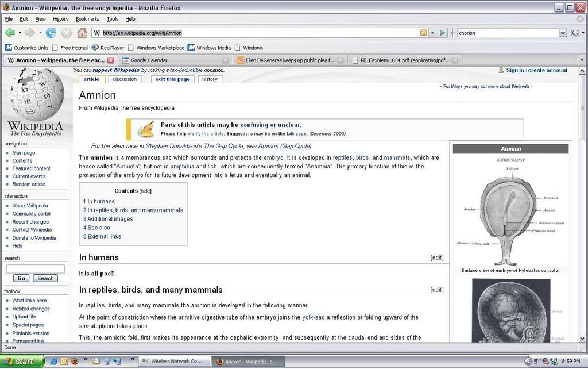
Task: Open the Bookmarks menu
Action: [x=87, y=19]
